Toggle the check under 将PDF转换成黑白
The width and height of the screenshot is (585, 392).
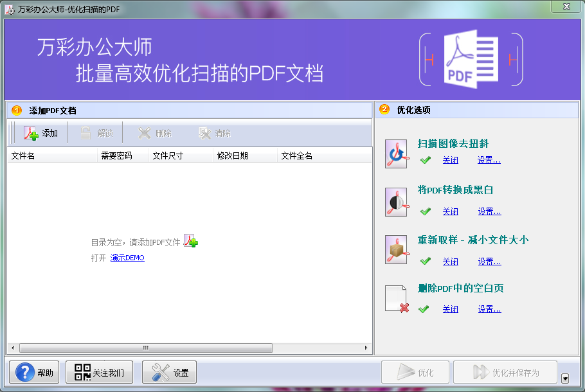coord(425,211)
